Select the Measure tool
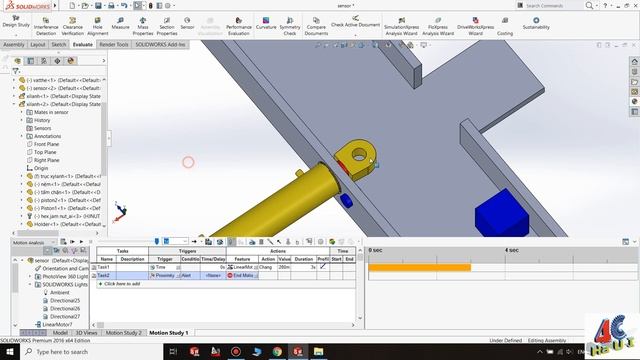The width and height of the screenshot is (640, 360). click(x=120, y=23)
